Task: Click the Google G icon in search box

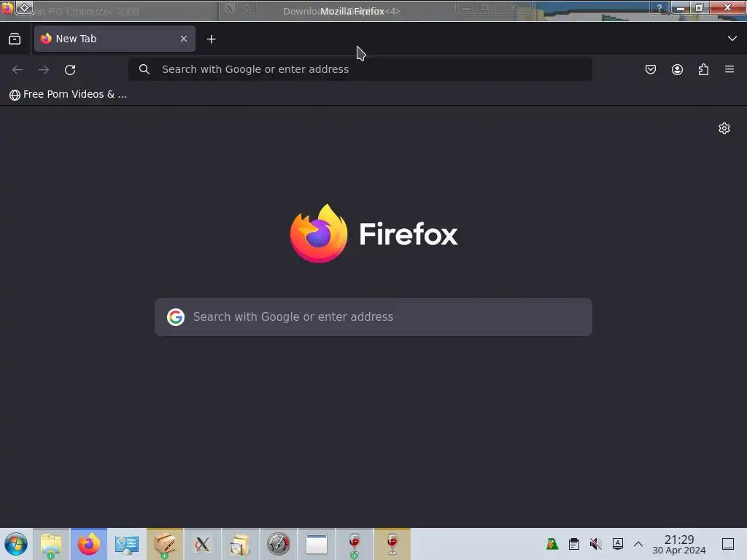Action: coord(176,317)
